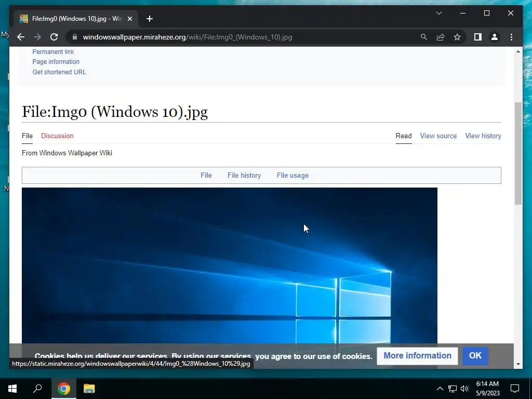Image resolution: width=532 pixels, height=399 pixels.
Task: Switch to the View source tab
Action: point(438,136)
